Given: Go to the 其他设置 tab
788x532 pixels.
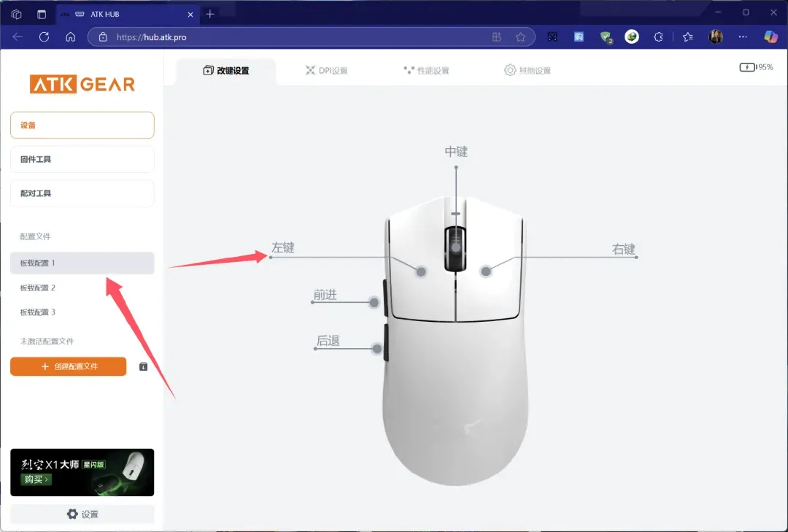Looking at the screenshot, I should (x=527, y=71).
